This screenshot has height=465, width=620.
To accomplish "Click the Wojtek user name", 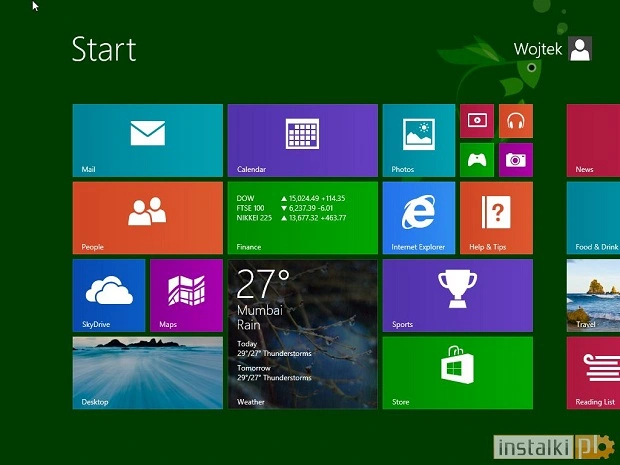I will point(538,49).
